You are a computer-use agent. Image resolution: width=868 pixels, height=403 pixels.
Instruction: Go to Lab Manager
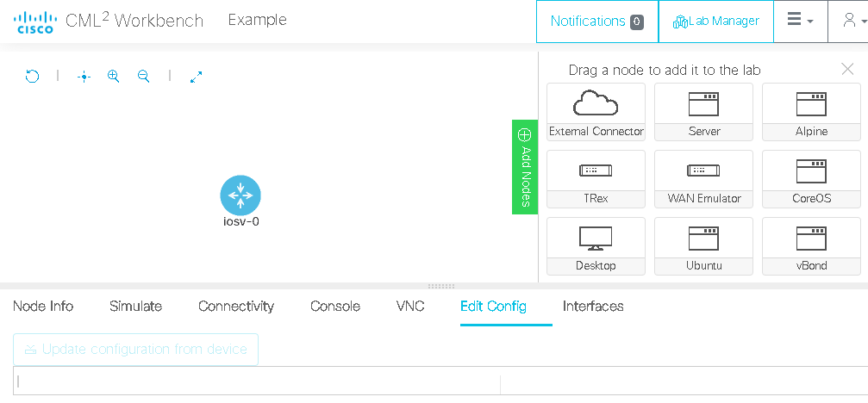tap(715, 22)
